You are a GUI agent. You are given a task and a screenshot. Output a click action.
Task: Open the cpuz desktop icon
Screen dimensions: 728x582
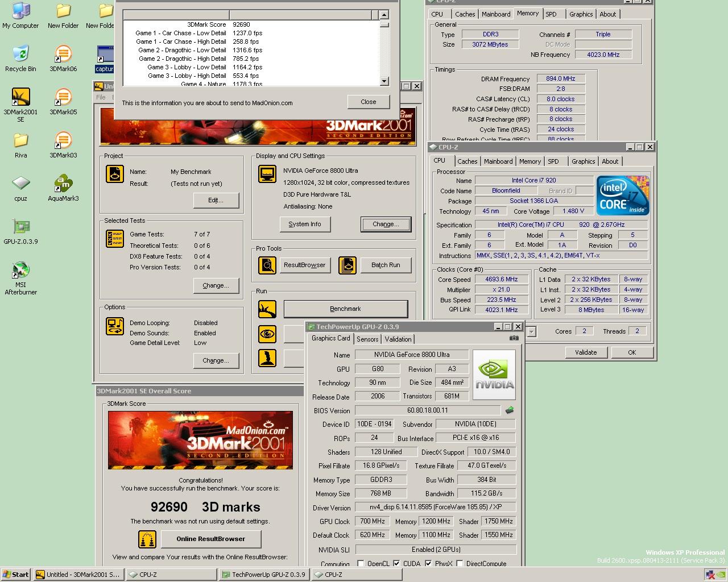(20, 188)
